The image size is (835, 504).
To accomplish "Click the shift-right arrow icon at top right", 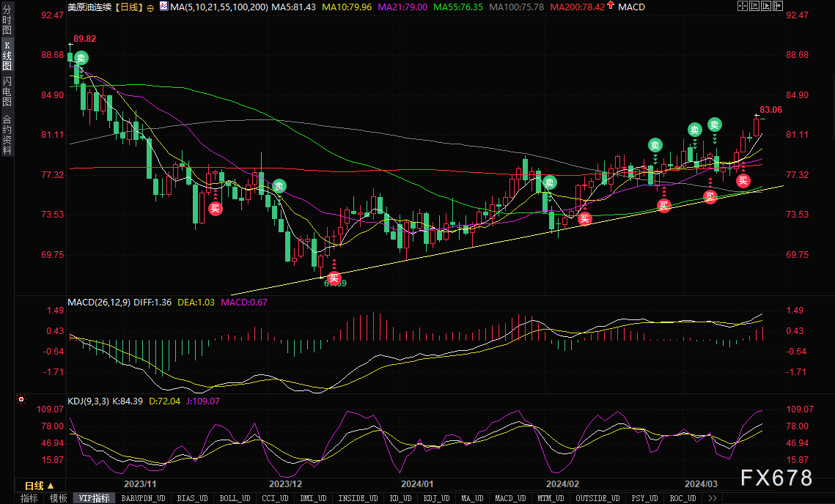I will point(778,7).
